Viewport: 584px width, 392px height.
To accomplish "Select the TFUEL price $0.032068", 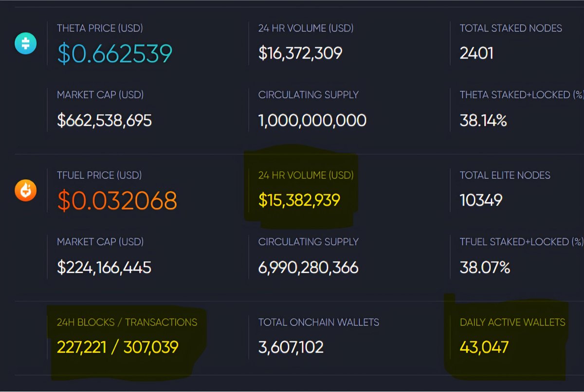I will coord(117,200).
